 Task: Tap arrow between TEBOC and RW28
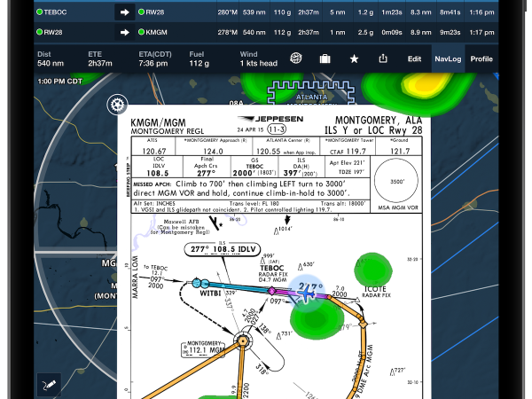[124, 12]
